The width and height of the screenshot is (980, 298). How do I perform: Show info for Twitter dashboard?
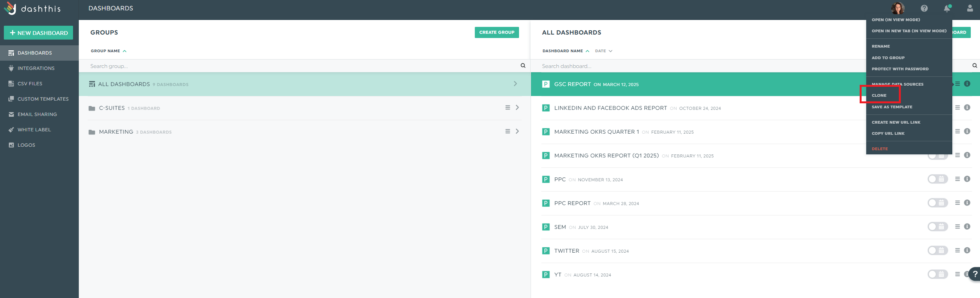click(x=967, y=250)
